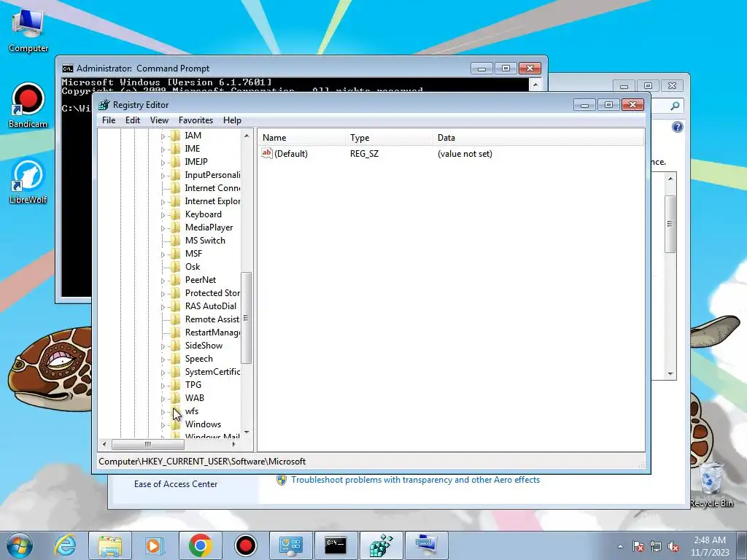Image resolution: width=747 pixels, height=560 pixels.
Task: Select the InputPersonalization folder icon
Action: click(x=175, y=175)
